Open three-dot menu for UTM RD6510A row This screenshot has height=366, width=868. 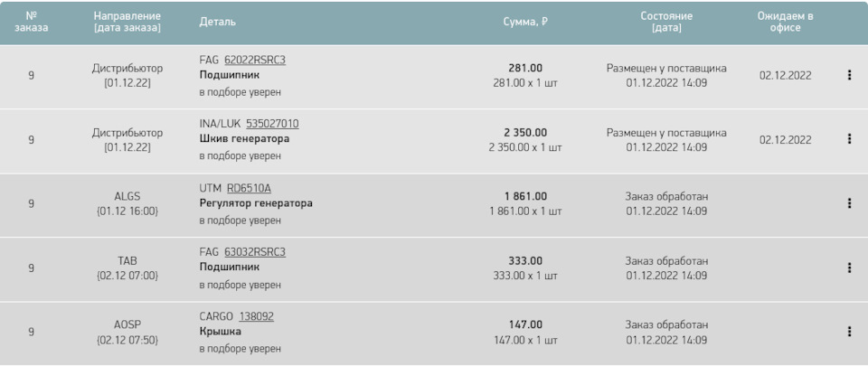point(849,203)
